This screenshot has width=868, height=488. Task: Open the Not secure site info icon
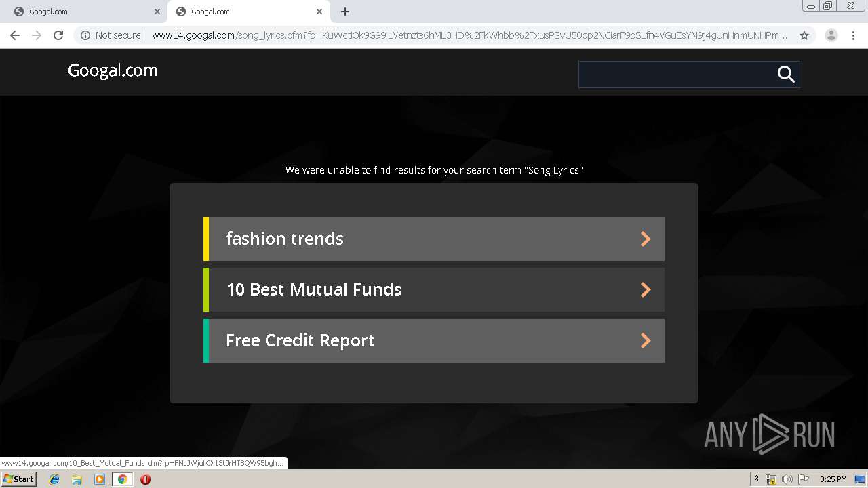click(x=85, y=35)
